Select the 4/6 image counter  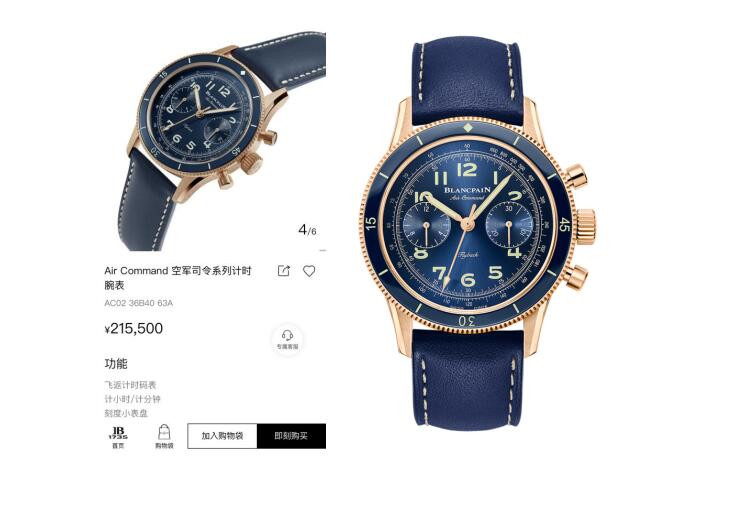point(307,230)
